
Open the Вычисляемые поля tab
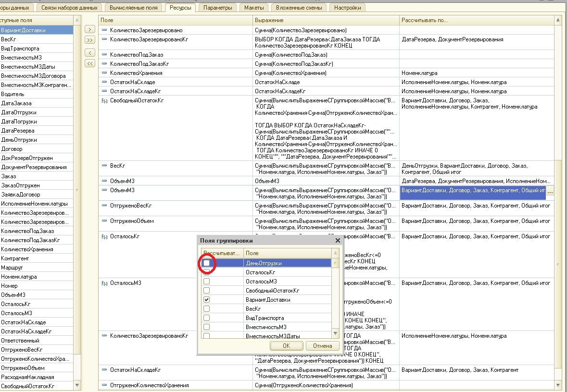(x=134, y=8)
